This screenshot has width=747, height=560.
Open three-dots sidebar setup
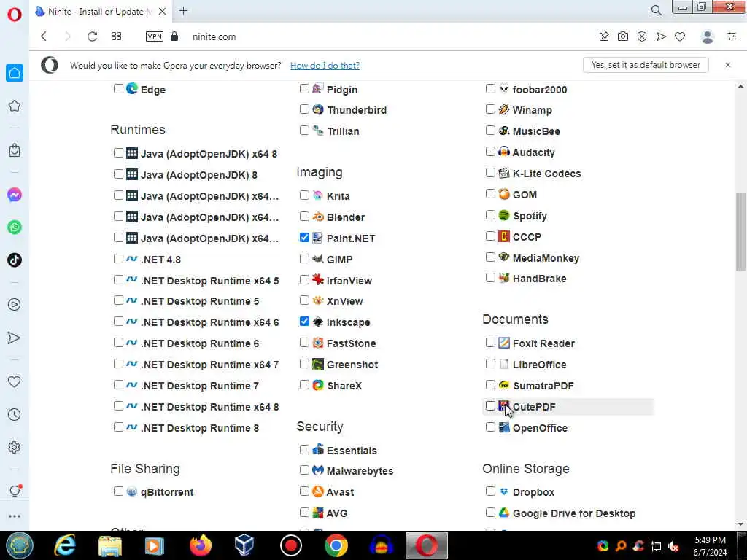click(x=15, y=516)
